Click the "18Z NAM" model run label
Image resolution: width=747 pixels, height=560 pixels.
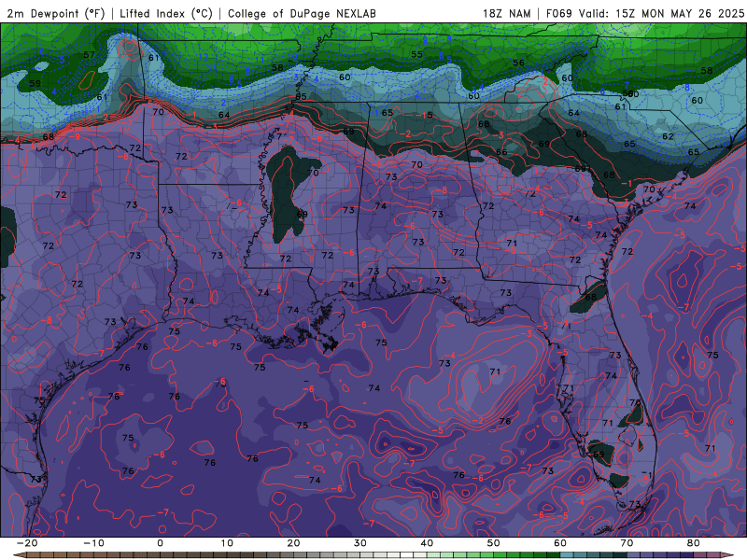[x=507, y=14]
